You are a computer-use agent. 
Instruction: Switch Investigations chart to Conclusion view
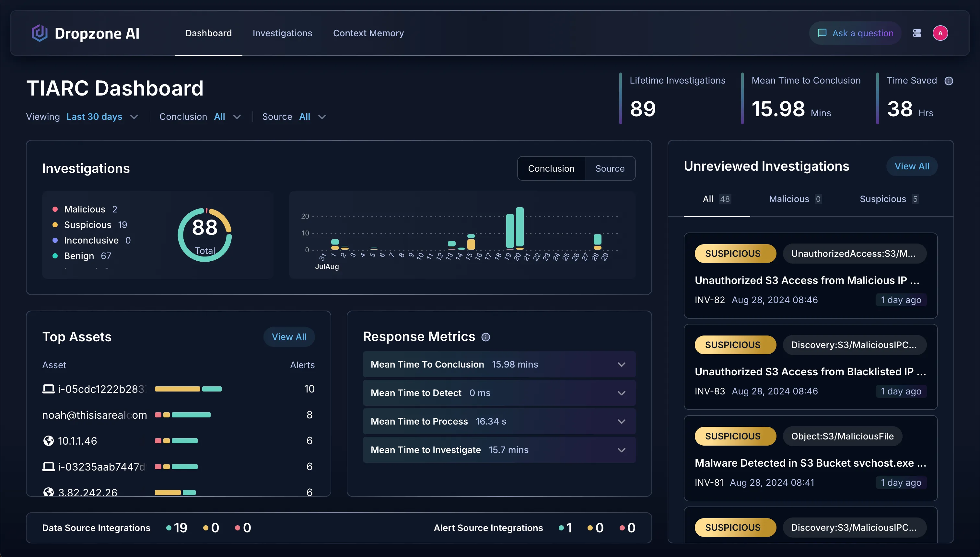[551, 169]
